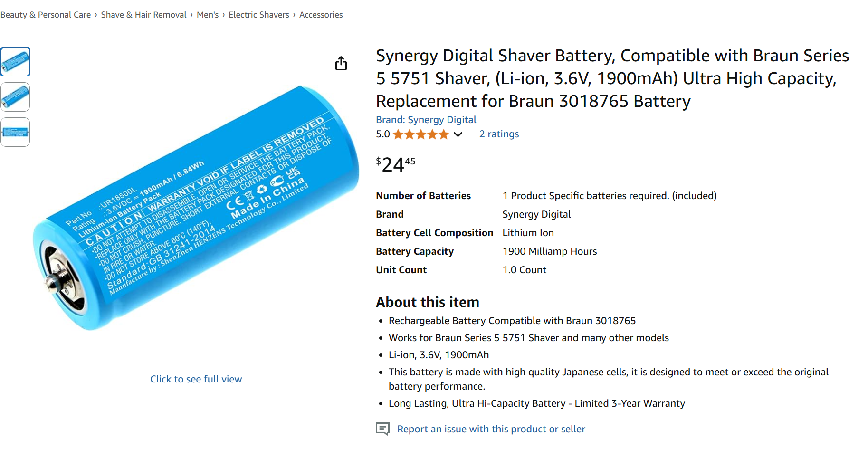
Task: Click the main blue battery product image
Action: pos(196,208)
